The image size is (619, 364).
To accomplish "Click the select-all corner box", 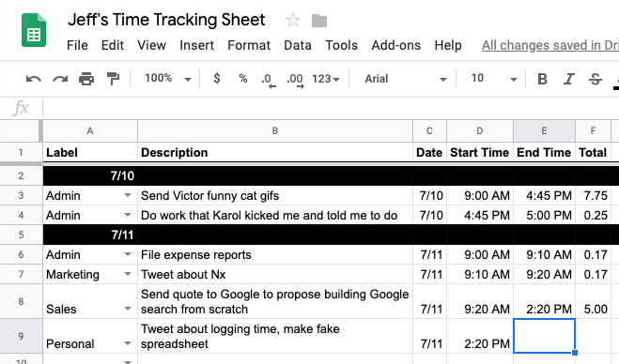I will (x=21, y=131).
